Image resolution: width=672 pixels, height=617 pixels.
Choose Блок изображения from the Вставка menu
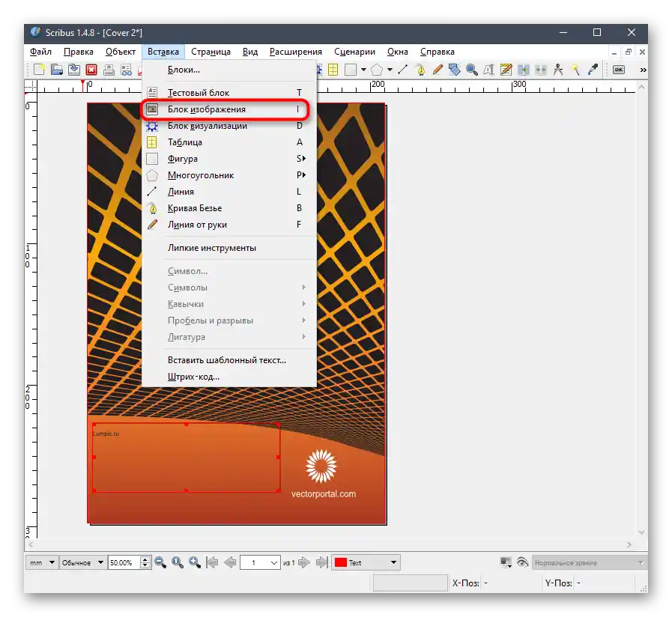229,109
